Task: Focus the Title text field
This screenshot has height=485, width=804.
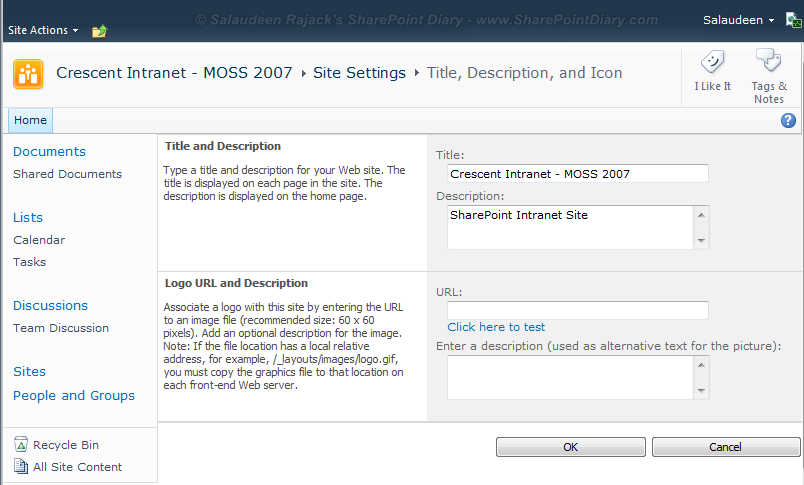Action: 578,174
